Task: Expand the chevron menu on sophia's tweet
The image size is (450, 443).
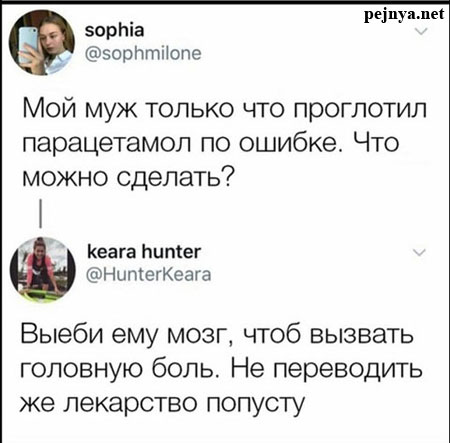Action: [x=422, y=32]
